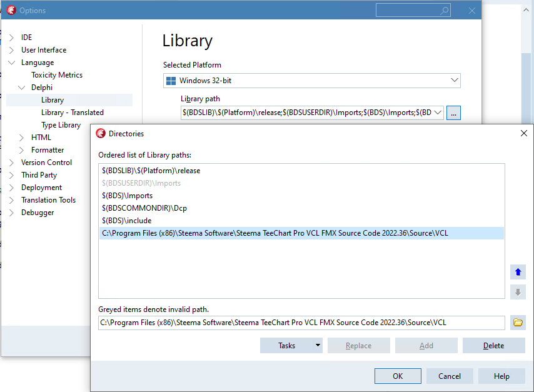Viewport: 534px width, 392px height.
Task: Expand the Debugger tree node
Action: click(x=11, y=213)
